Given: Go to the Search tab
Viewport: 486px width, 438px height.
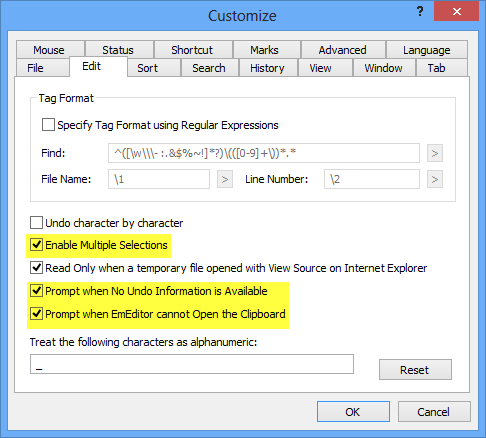Looking at the screenshot, I should 209,68.
